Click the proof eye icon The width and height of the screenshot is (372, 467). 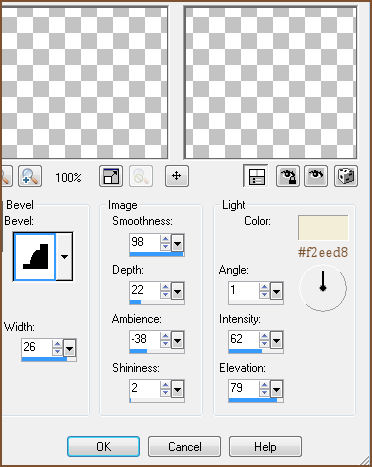pyautogui.click(x=316, y=176)
